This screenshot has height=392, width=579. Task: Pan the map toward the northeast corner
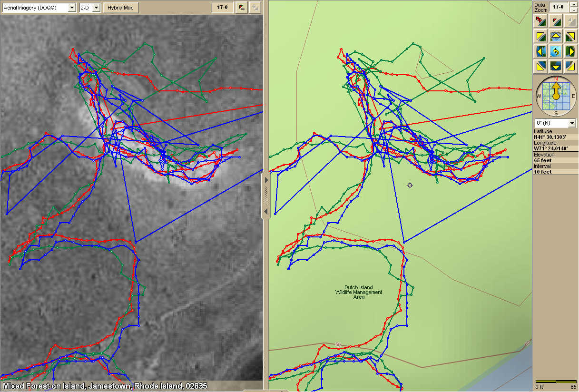click(x=570, y=36)
